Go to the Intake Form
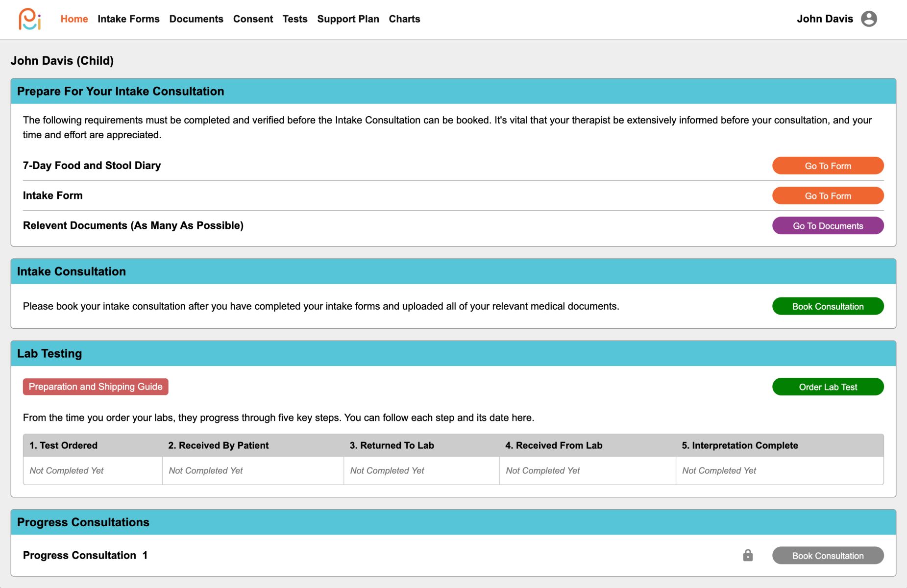The image size is (907, 588). click(828, 196)
